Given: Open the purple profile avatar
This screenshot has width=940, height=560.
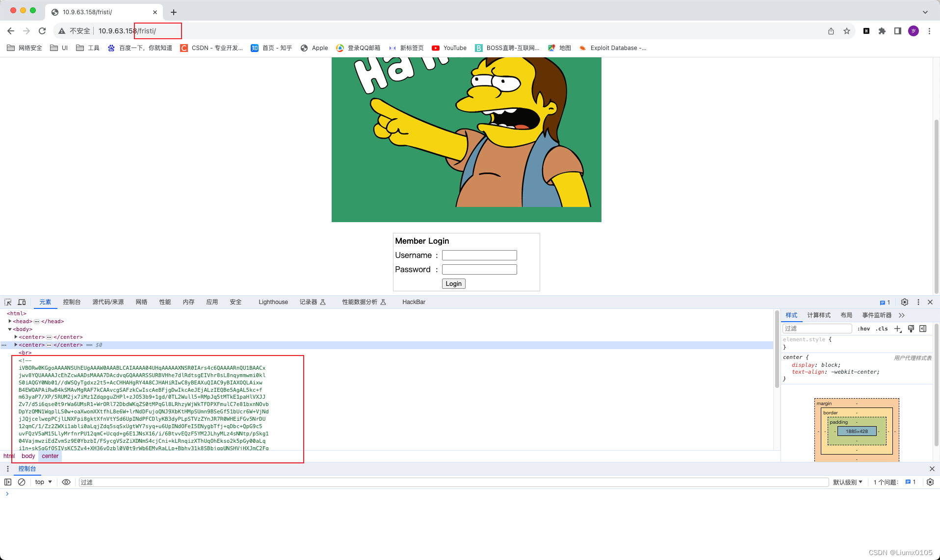Looking at the screenshot, I should (914, 31).
